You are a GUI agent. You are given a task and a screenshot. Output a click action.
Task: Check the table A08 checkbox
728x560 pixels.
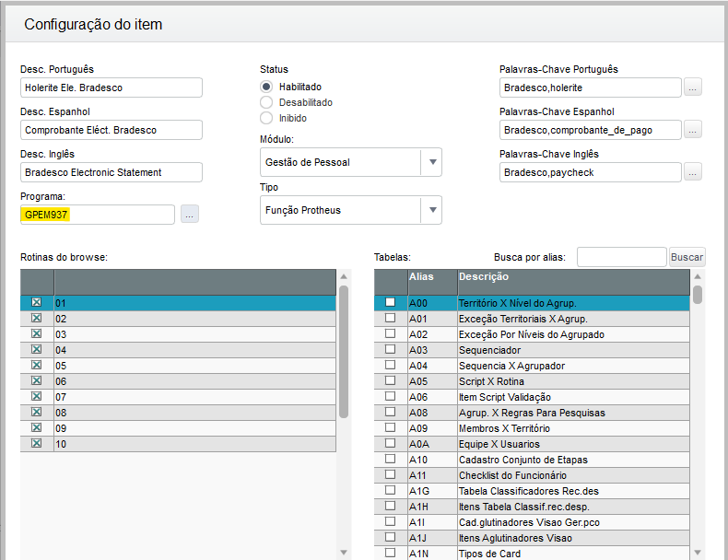[x=390, y=412]
